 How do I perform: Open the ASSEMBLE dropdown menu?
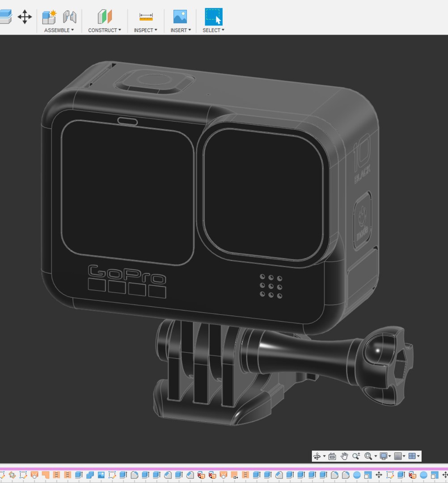59,30
